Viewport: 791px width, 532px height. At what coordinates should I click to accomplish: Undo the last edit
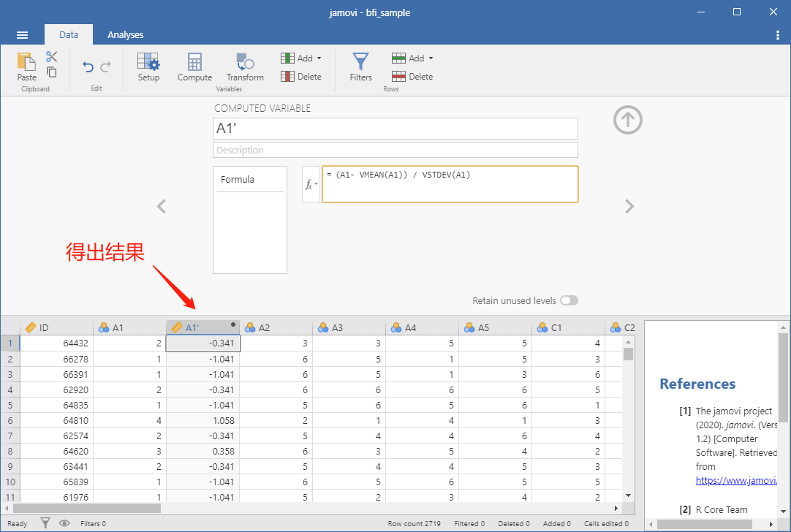click(88, 67)
